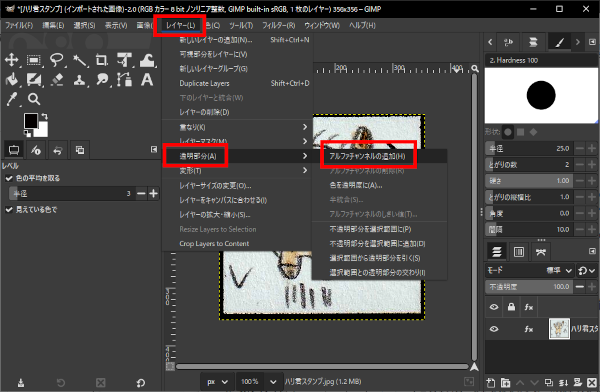Open the px unit dropdown
This screenshot has width=600, height=392.
click(217, 382)
